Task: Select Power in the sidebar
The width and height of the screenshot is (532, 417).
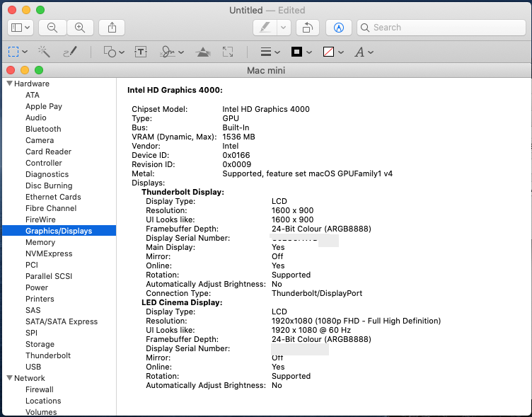Action: 37,287
